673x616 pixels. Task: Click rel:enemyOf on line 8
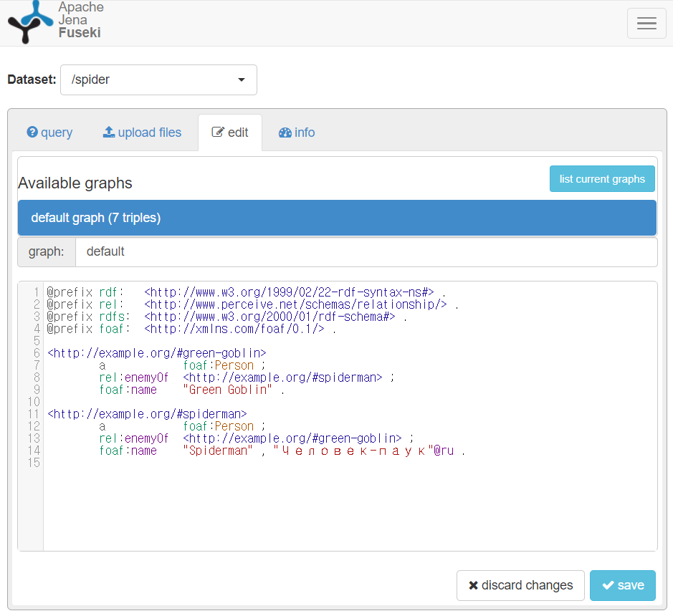(134, 377)
